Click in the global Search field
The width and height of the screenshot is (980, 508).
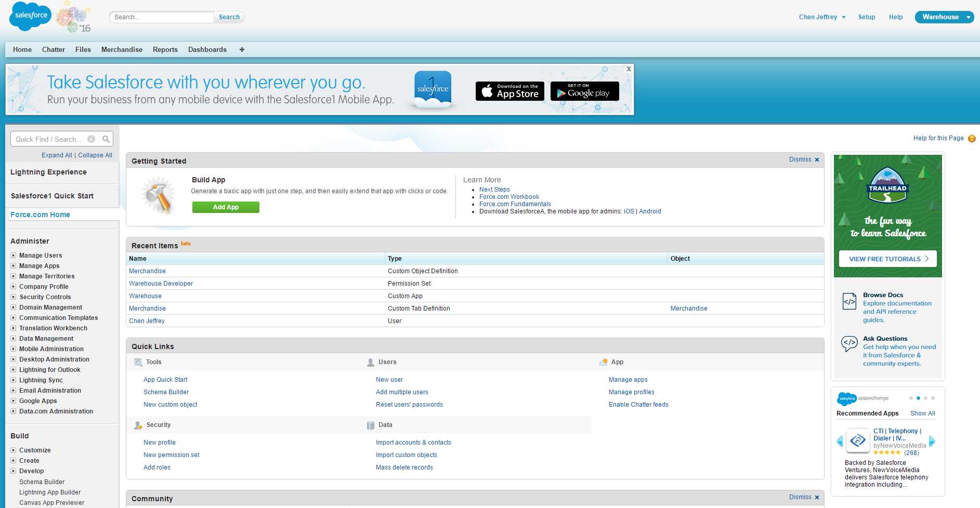coord(162,17)
